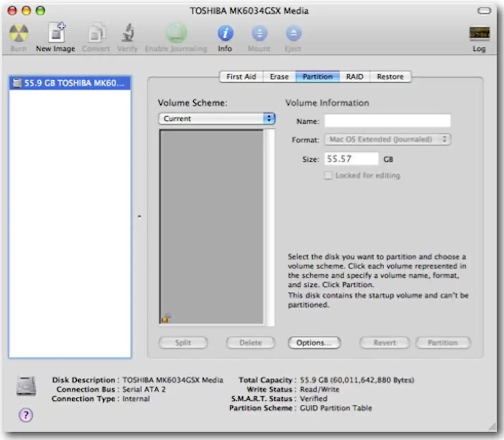The image size is (504, 440).
Task: Switch to the First Aid tab
Action: (241, 77)
